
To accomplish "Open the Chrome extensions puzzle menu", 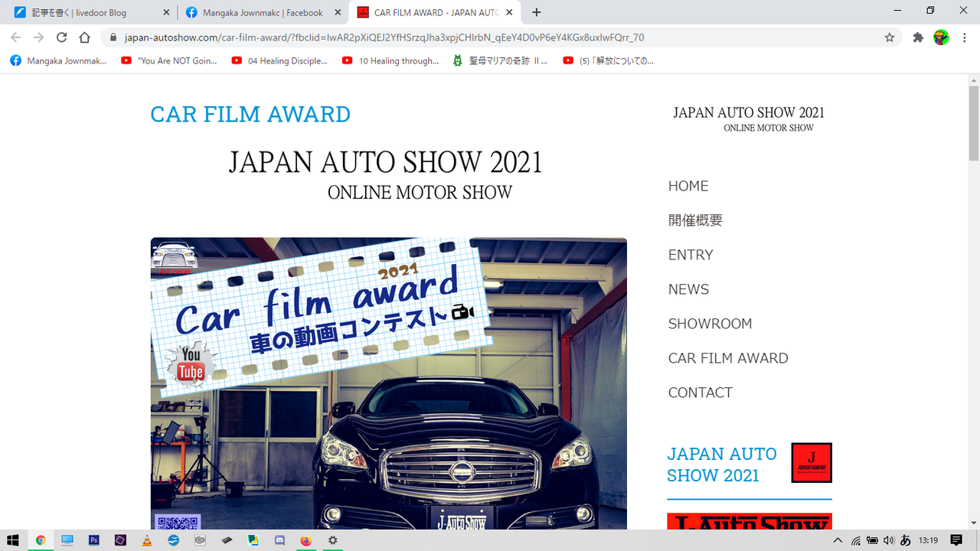I will click(918, 37).
